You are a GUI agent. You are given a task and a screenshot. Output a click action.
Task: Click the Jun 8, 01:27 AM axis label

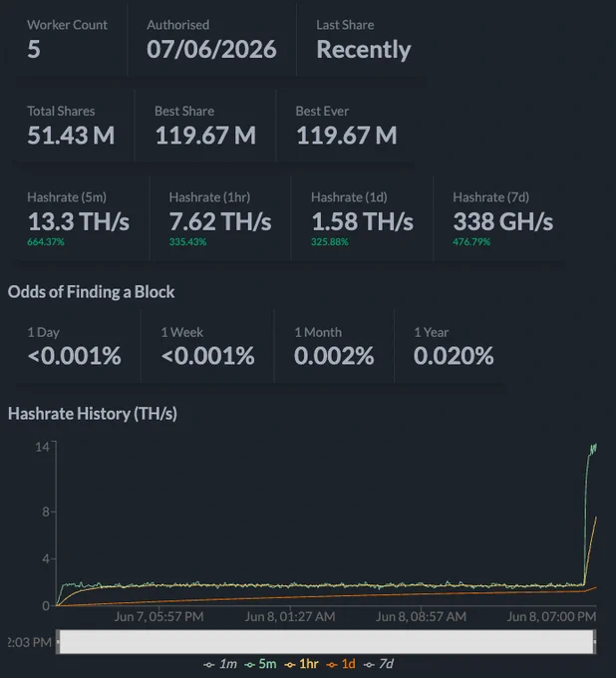tap(290, 616)
